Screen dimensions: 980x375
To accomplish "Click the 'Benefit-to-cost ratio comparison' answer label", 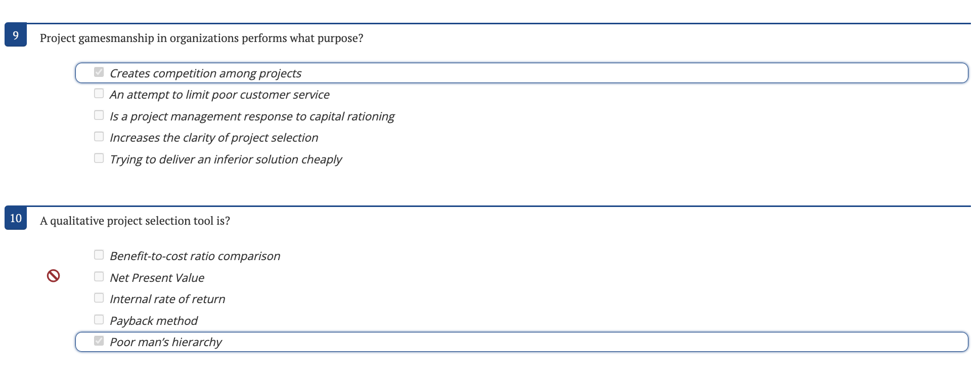I will click(x=195, y=256).
